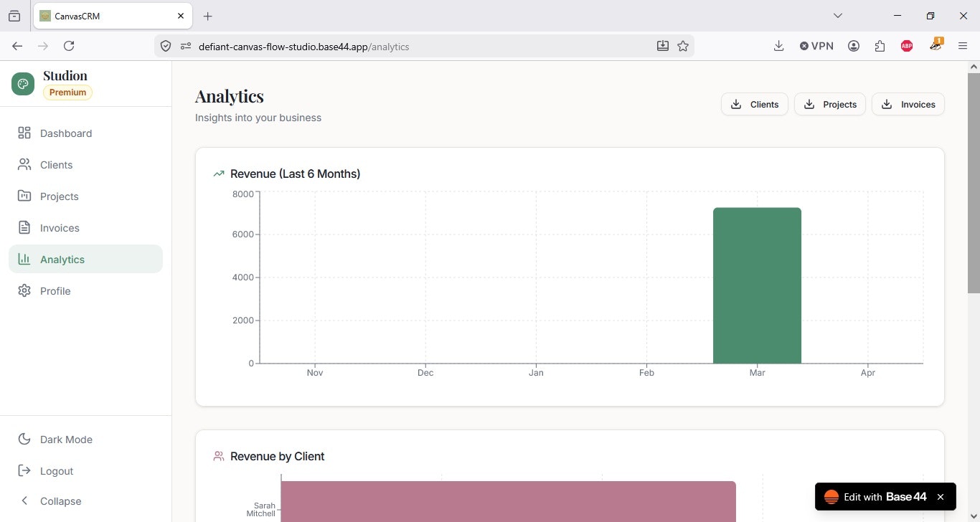This screenshot has width=980, height=522.
Task: Toggle Dark Mode
Action: tap(85, 440)
